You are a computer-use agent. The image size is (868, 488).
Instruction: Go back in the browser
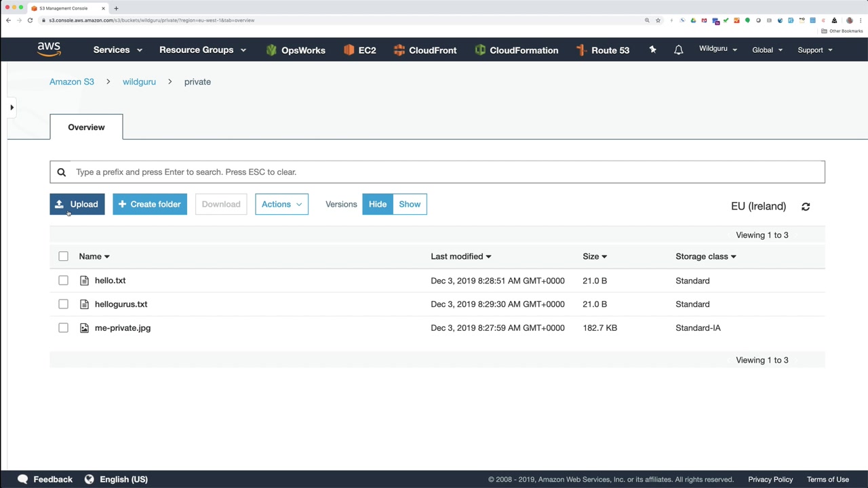click(x=8, y=20)
